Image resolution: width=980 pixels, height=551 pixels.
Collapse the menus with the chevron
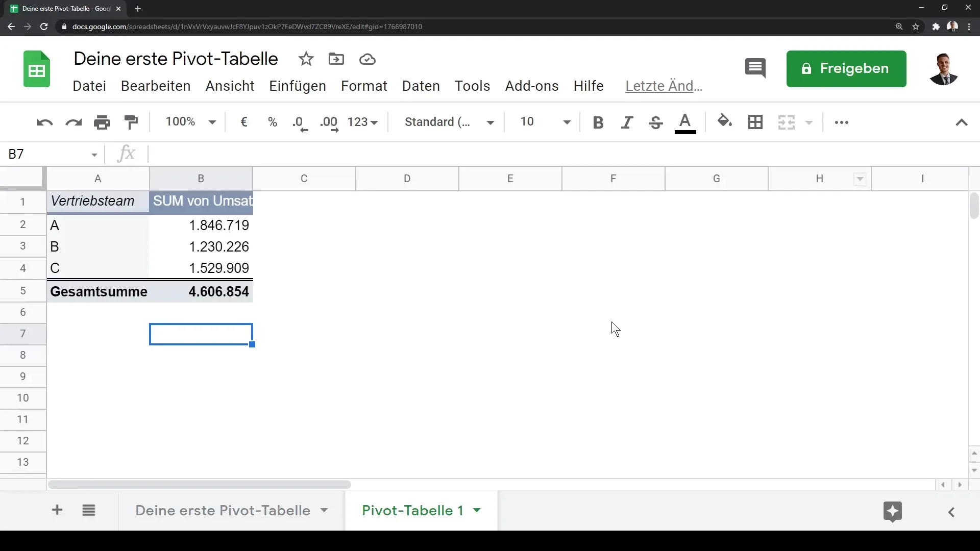click(x=962, y=122)
